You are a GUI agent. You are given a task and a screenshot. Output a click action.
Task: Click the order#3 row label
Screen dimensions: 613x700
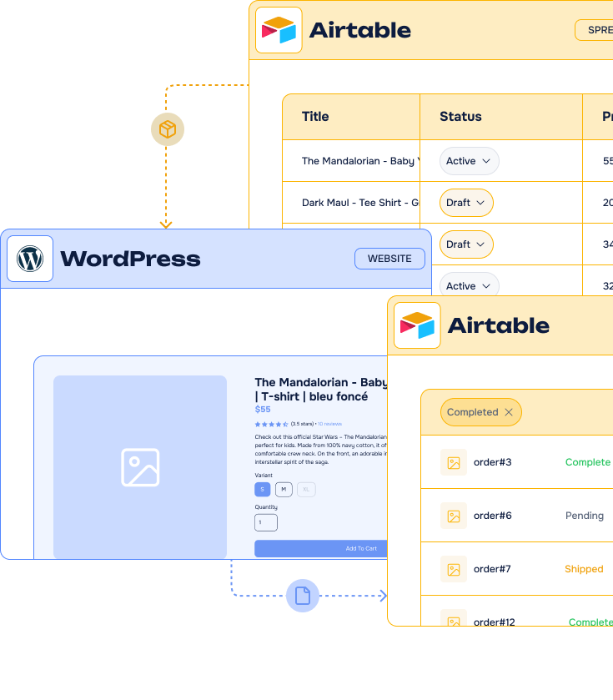[x=493, y=462]
